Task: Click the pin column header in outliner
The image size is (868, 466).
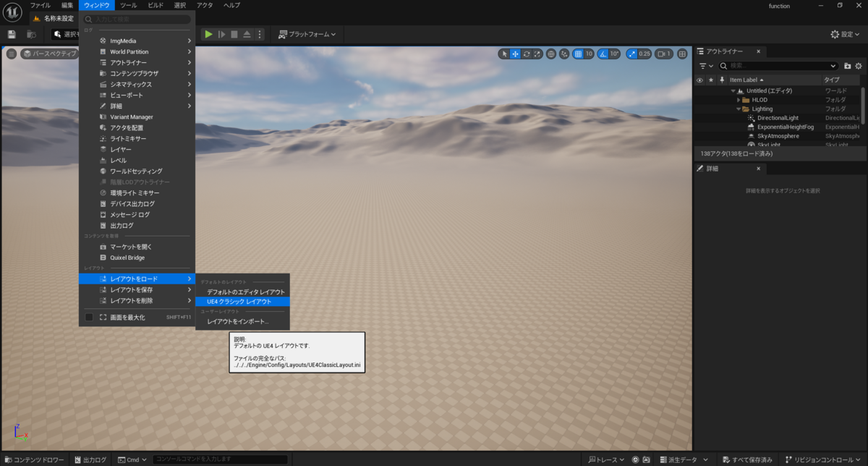Action: point(721,80)
